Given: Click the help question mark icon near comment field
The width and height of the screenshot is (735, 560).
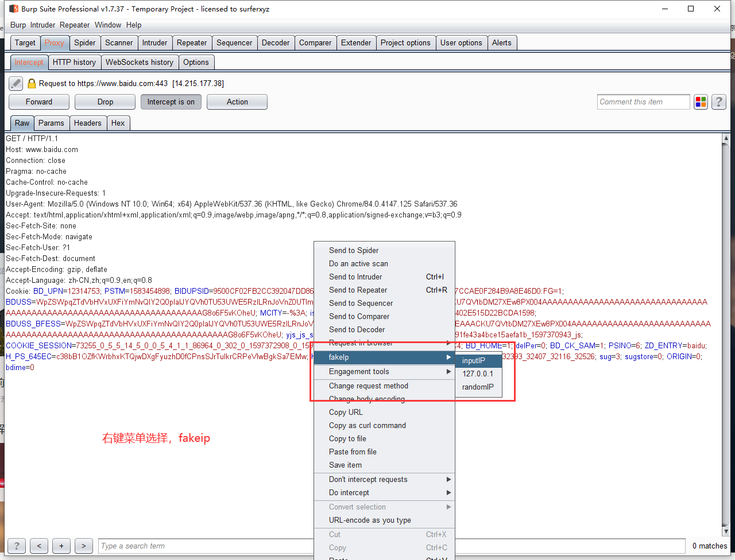Looking at the screenshot, I should pos(718,102).
